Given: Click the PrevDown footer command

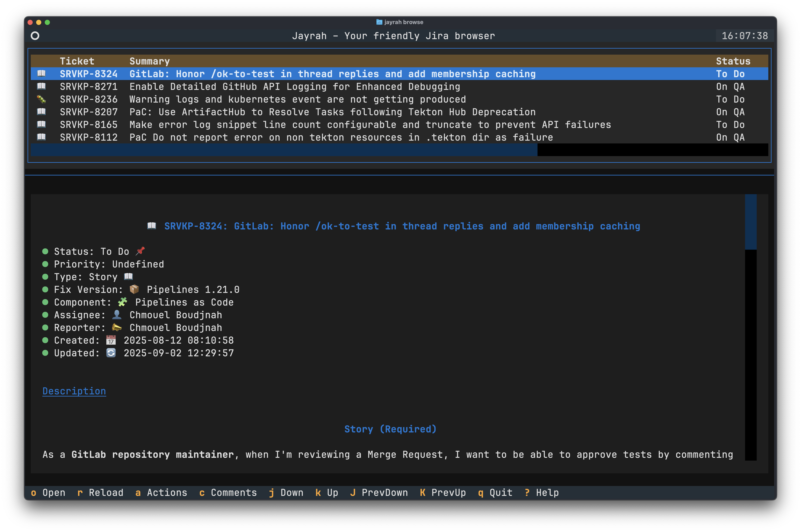Looking at the screenshot, I should click(x=379, y=492).
